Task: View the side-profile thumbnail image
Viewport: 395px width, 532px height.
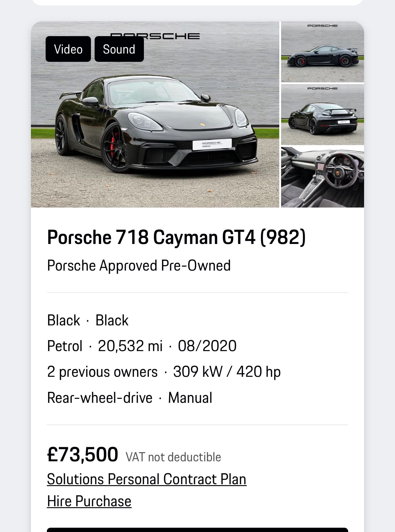Action: click(322, 52)
